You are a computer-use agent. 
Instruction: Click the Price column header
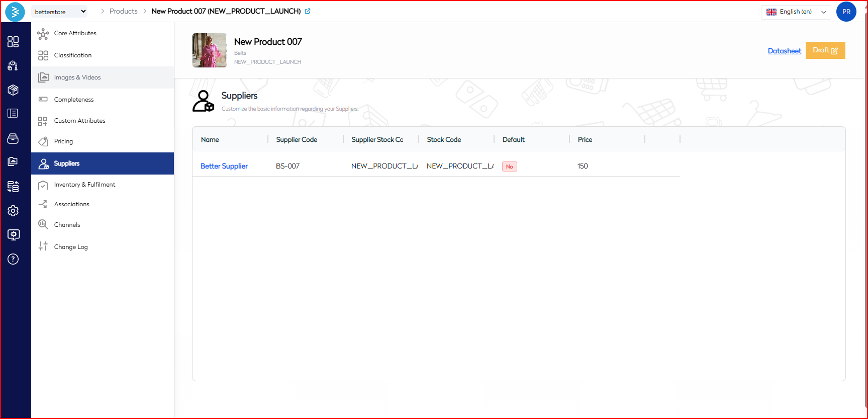[585, 139]
